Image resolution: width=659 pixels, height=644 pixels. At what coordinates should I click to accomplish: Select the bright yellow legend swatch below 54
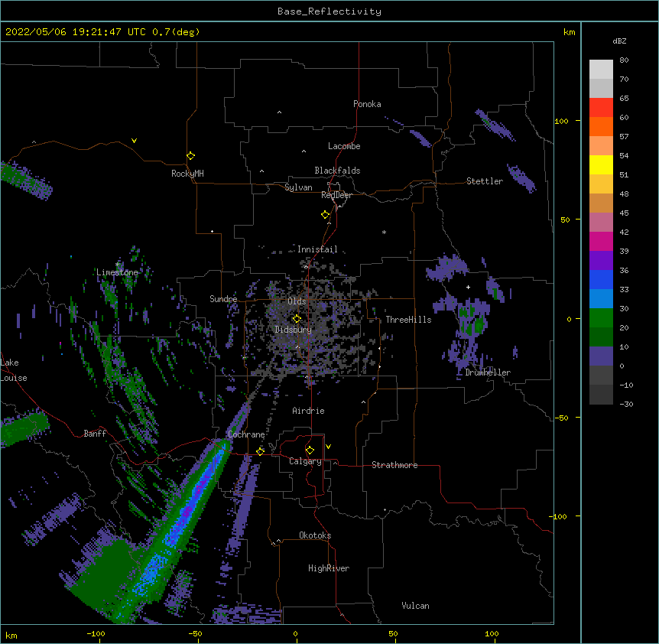point(601,164)
